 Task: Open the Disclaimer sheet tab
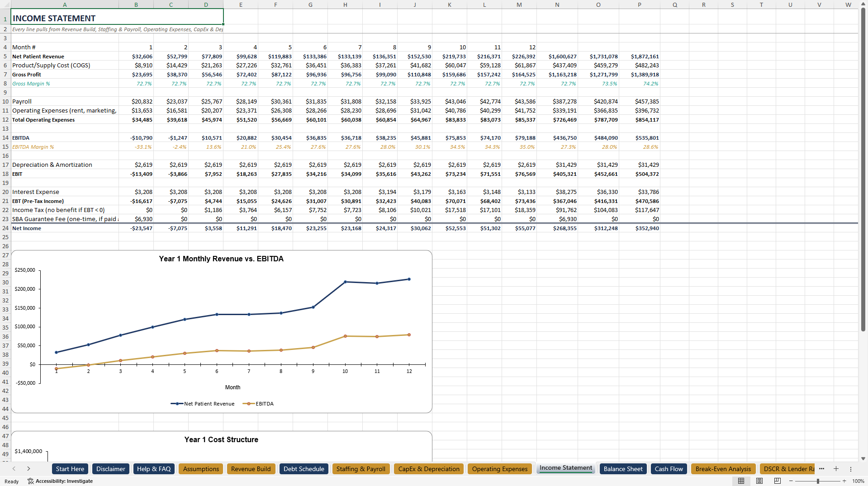111,469
